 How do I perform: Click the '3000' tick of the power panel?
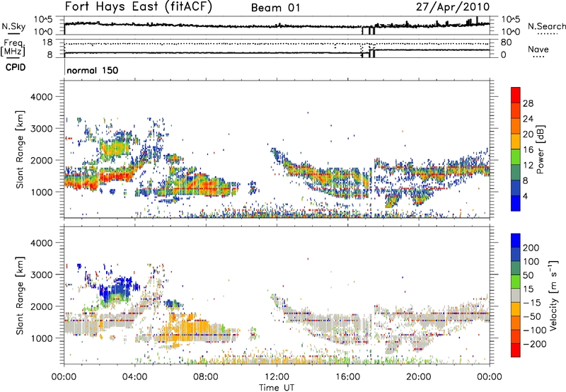[42, 129]
